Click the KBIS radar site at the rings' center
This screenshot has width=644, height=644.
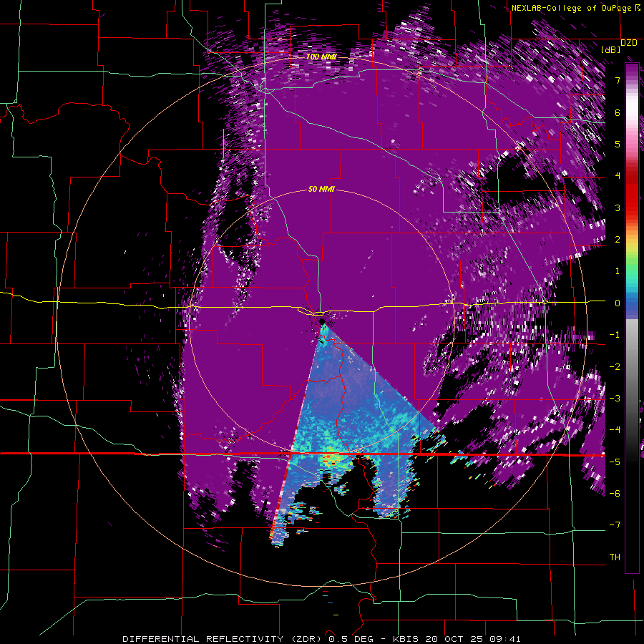[x=322, y=321]
